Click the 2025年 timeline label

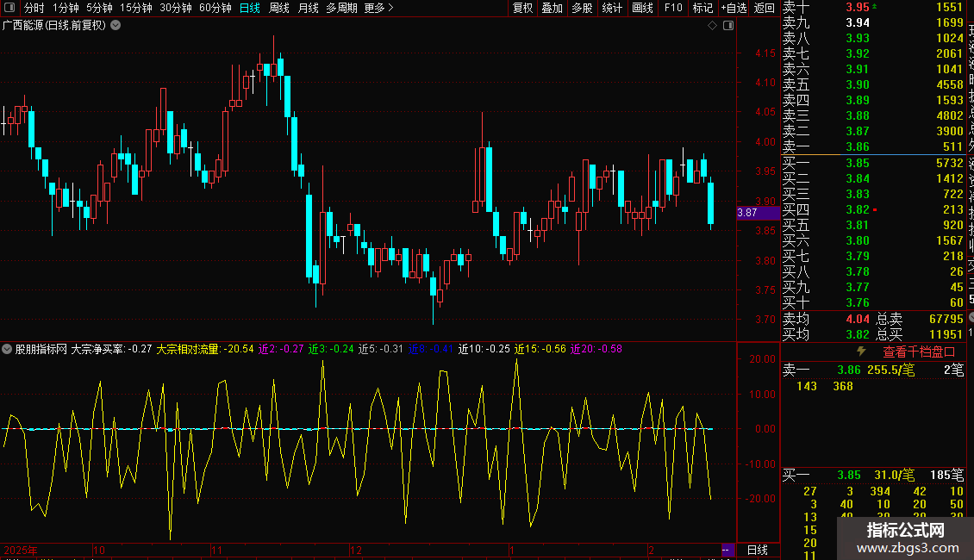tap(21, 550)
